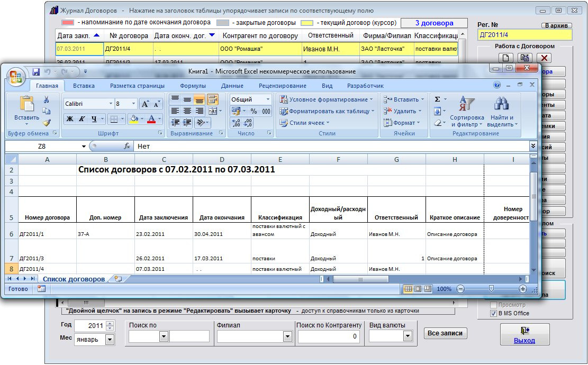Click the red X delete contract icon
The height and width of the screenshot is (365, 588).
[x=544, y=58]
